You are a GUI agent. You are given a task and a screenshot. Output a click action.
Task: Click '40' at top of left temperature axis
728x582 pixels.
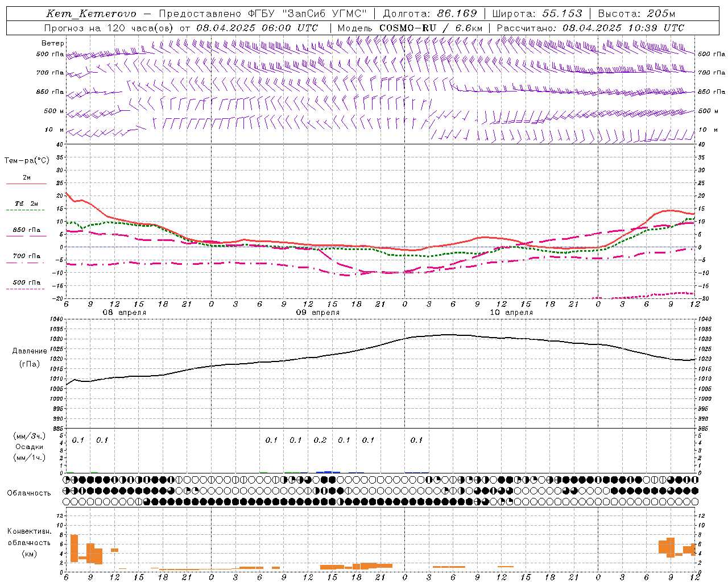pos(60,144)
